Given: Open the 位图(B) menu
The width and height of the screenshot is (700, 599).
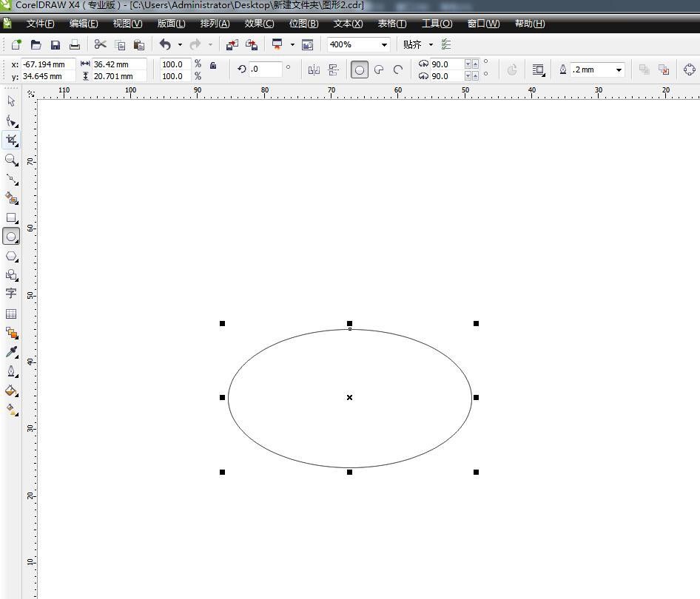Looking at the screenshot, I should [303, 24].
